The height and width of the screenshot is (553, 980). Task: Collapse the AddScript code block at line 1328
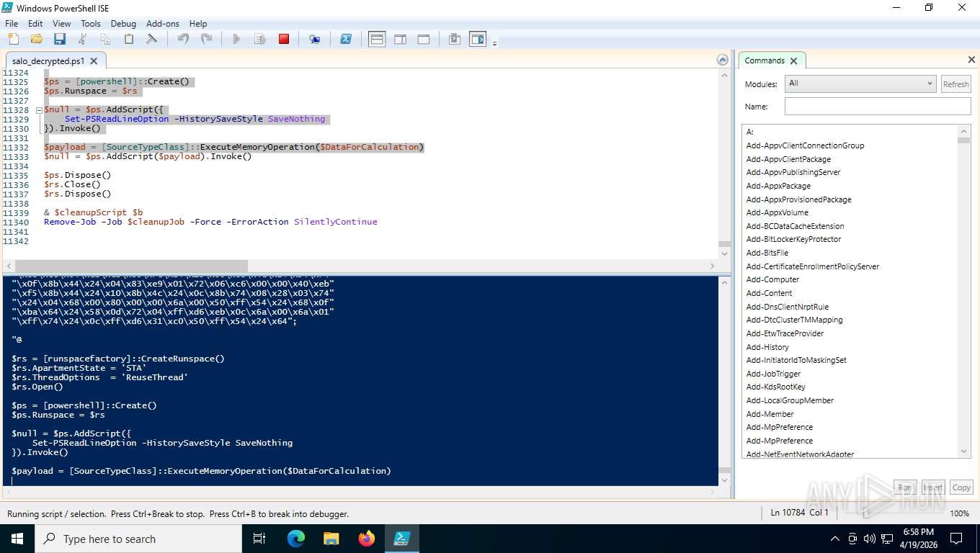pos(39,110)
